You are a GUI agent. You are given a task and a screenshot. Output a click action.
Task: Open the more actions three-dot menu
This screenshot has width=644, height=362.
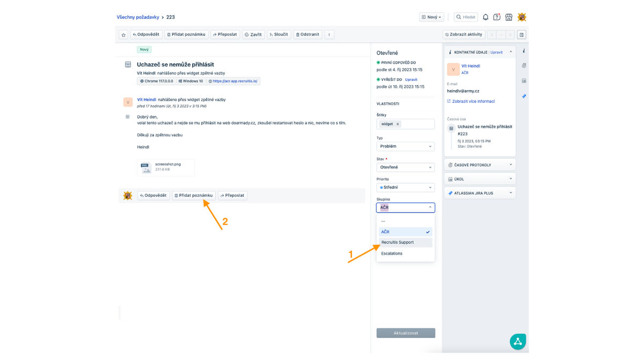point(330,35)
